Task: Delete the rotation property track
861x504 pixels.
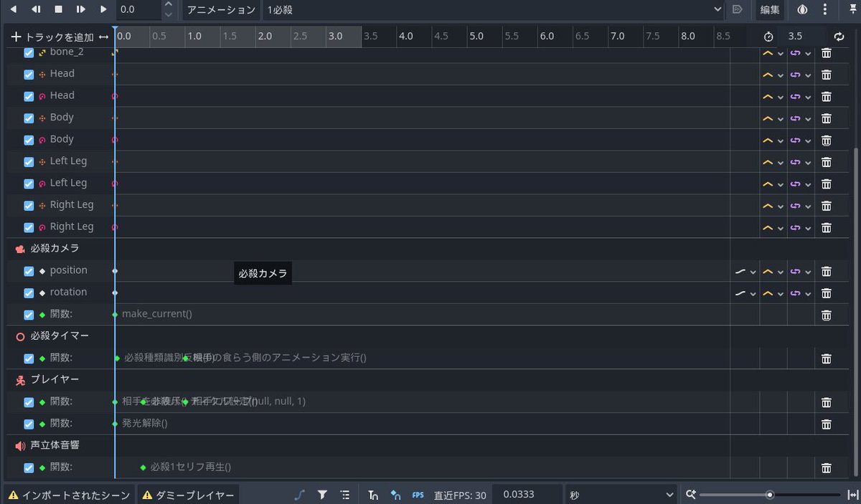Action: point(826,293)
